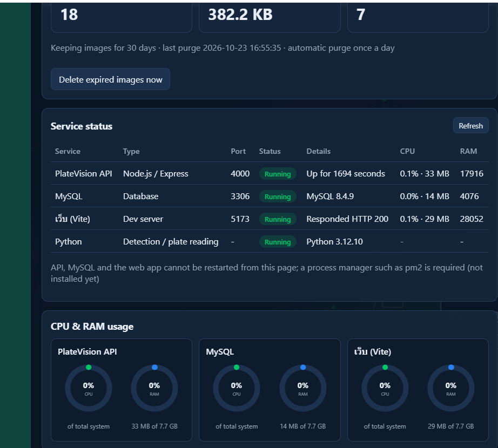Viewport: 498px width, 448px height.
Task: Select port "5173" in the table
Action: click(x=240, y=219)
